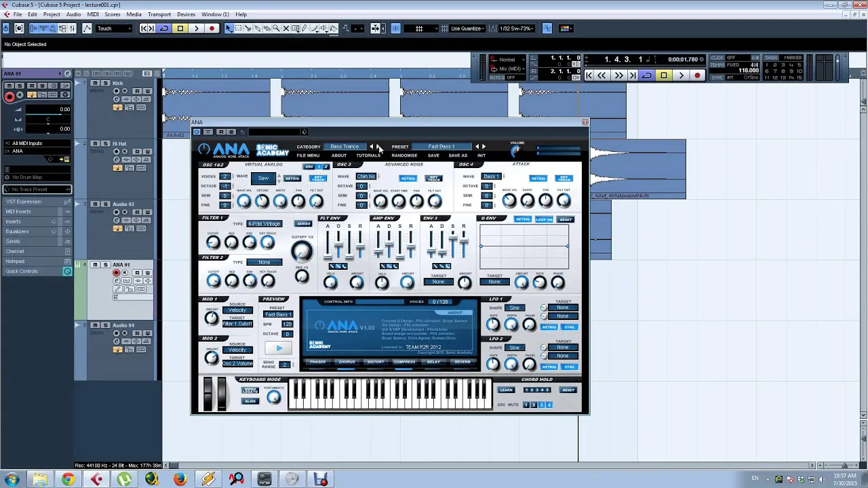Click Play in the top toolbar
Viewport: 868px width, 488px height.
pos(196,28)
